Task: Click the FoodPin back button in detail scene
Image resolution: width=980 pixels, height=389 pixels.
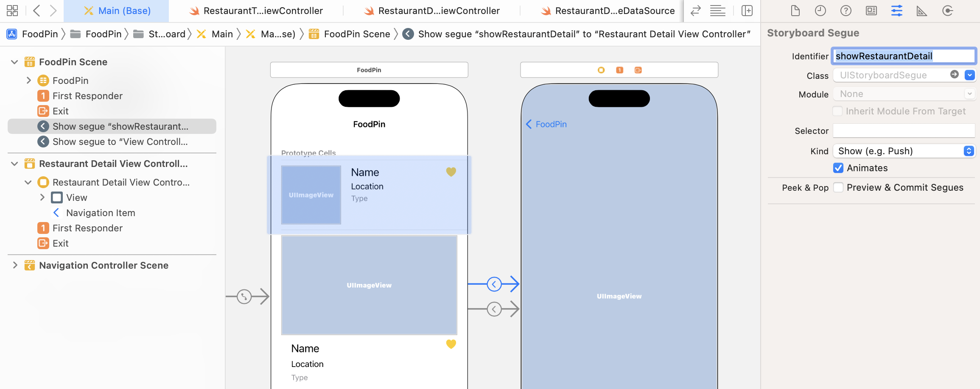Action: pos(546,124)
